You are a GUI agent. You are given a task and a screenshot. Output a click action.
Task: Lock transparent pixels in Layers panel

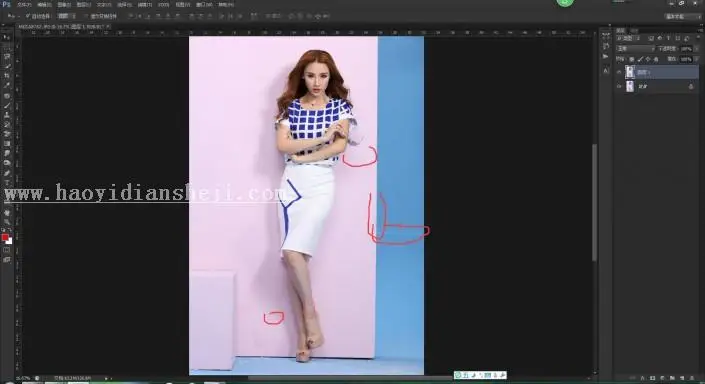tap(632, 59)
